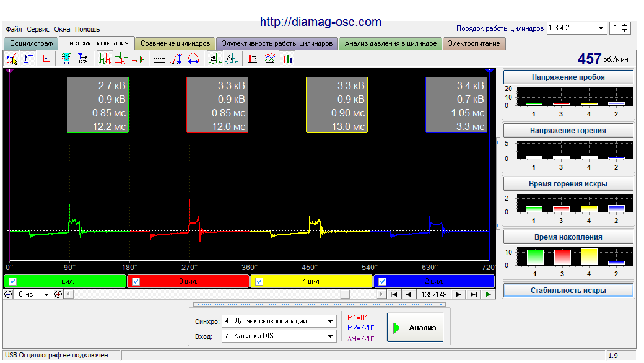Collapse bottom panel via dotted expander bar
The height and width of the screenshot is (363, 644).
click(x=320, y=304)
